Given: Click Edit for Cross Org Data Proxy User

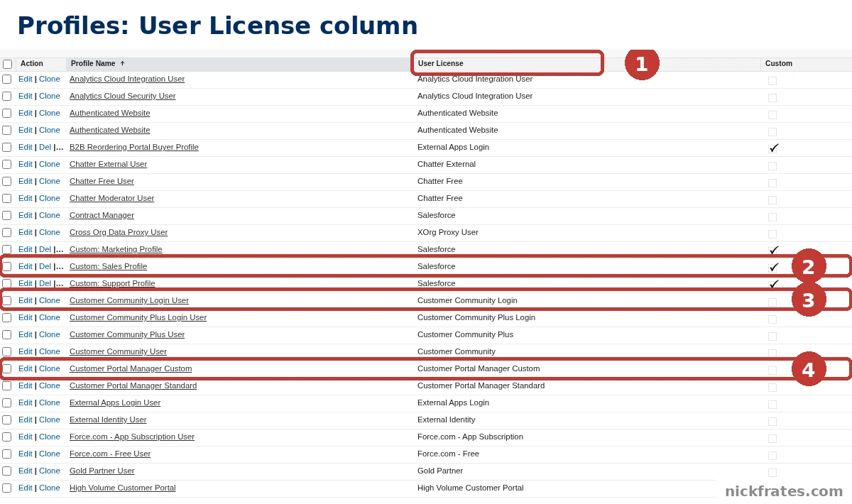Looking at the screenshot, I should [x=26, y=232].
